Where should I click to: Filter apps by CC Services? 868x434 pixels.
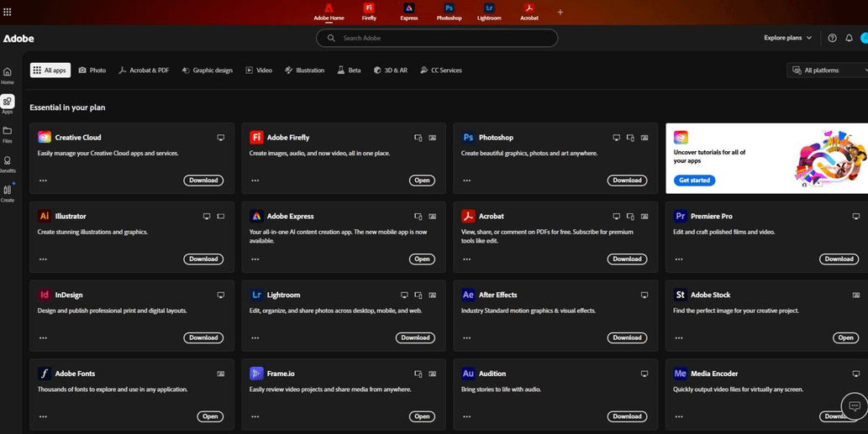pos(440,71)
